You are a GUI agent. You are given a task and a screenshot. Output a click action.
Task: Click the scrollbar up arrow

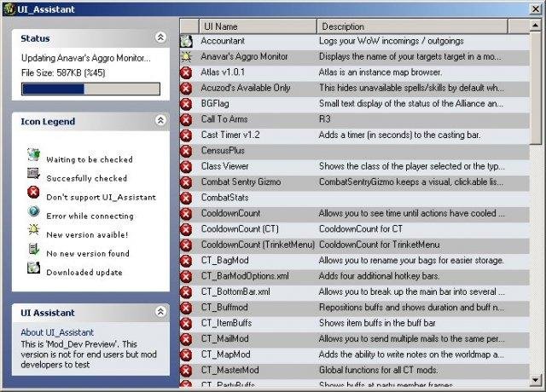click(536, 25)
